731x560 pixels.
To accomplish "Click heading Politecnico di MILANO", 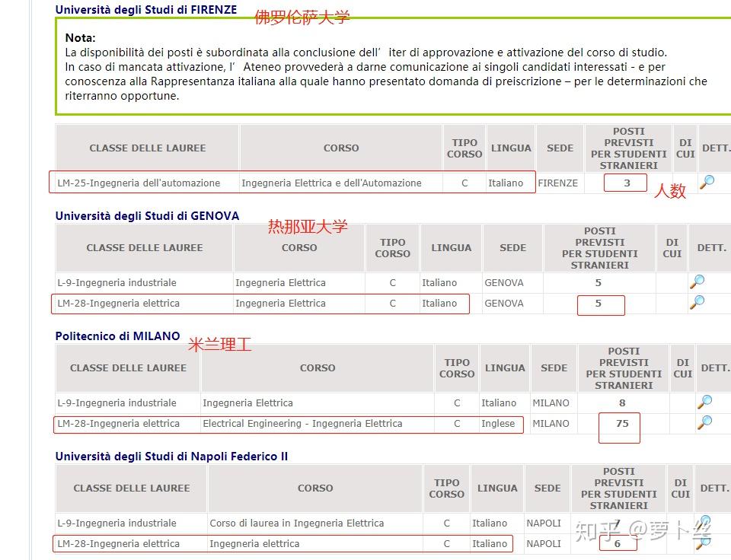I will pyautogui.click(x=117, y=336).
